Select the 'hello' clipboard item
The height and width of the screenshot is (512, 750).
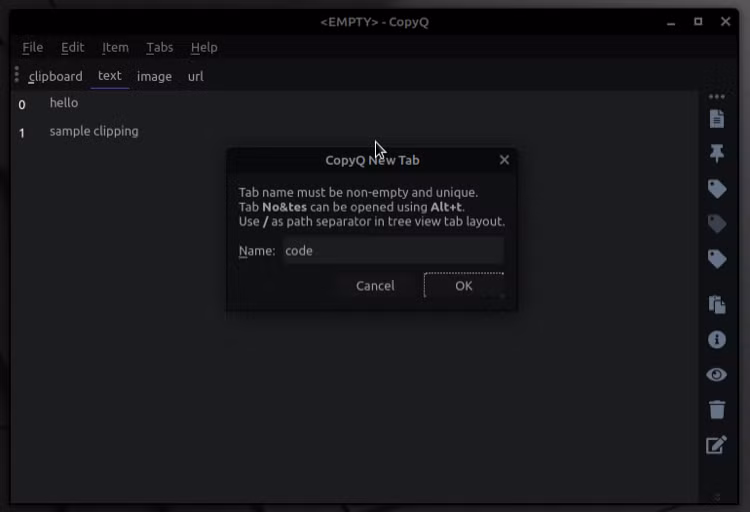pyautogui.click(x=354, y=103)
